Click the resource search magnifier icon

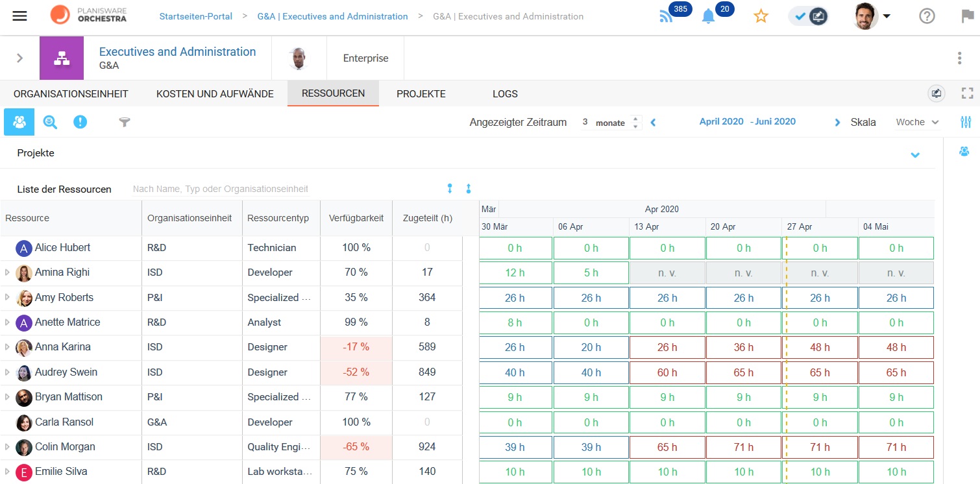click(x=50, y=122)
